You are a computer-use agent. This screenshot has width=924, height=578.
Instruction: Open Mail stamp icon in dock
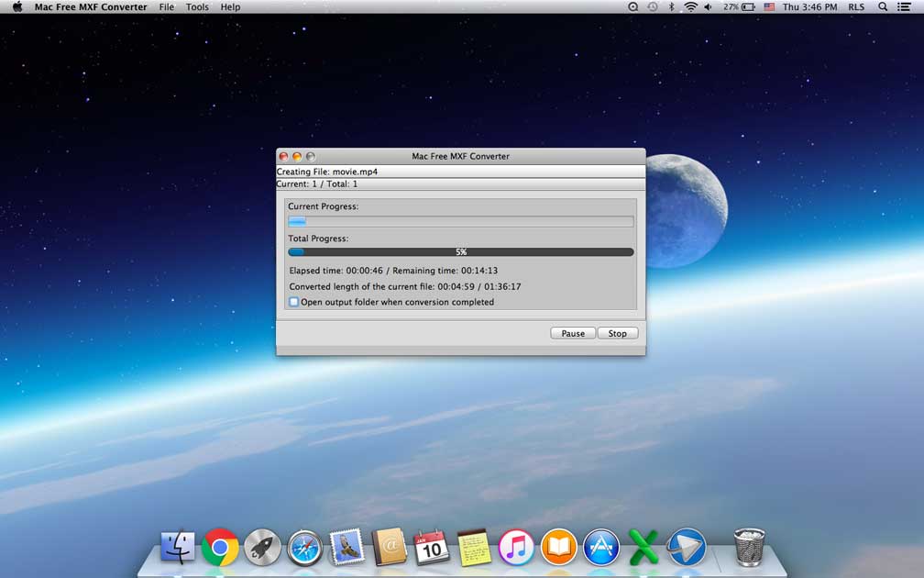click(347, 547)
